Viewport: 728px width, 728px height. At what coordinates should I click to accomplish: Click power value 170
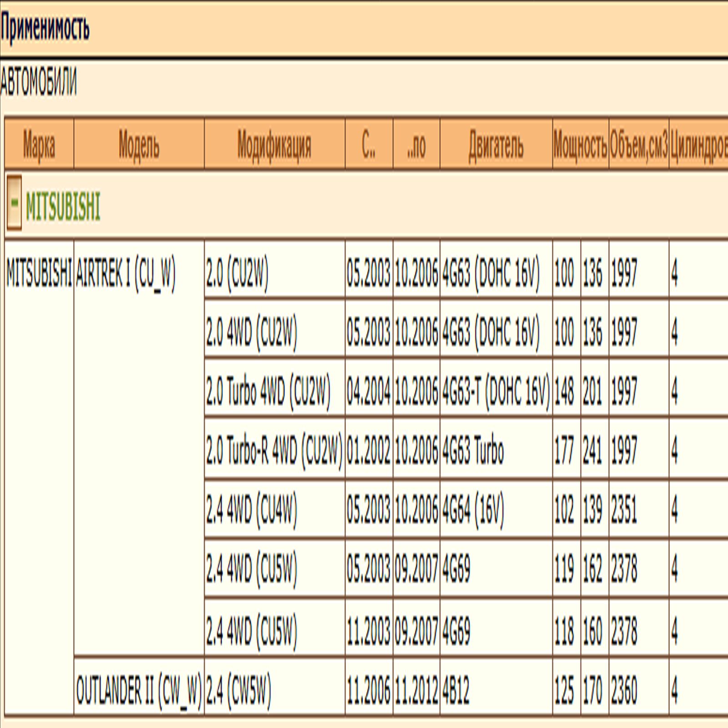pos(592,691)
